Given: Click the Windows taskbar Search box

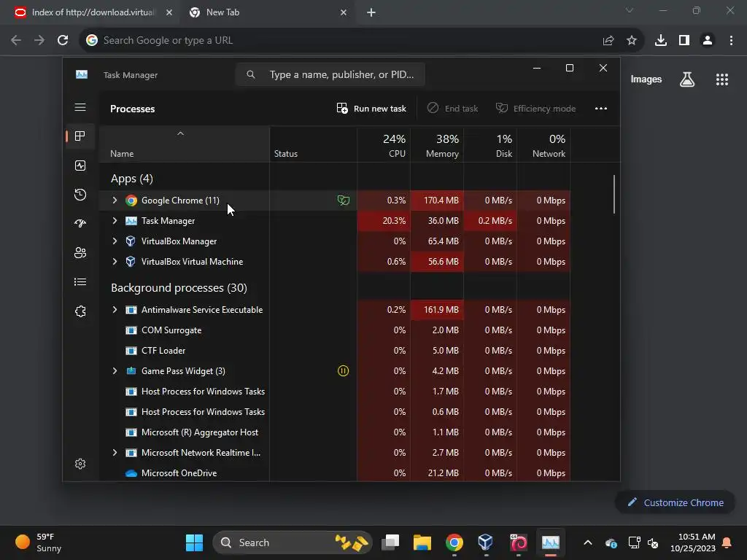Looking at the screenshot, I should [x=292, y=542].
